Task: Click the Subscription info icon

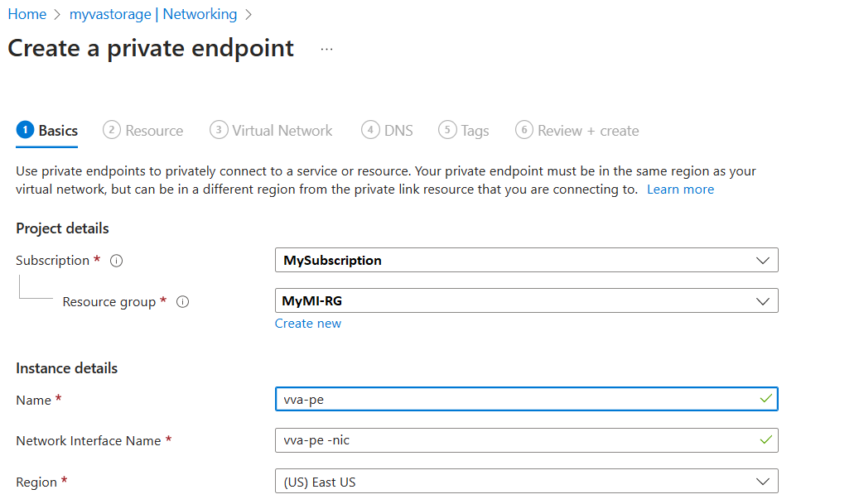Action: pos(116,260)
